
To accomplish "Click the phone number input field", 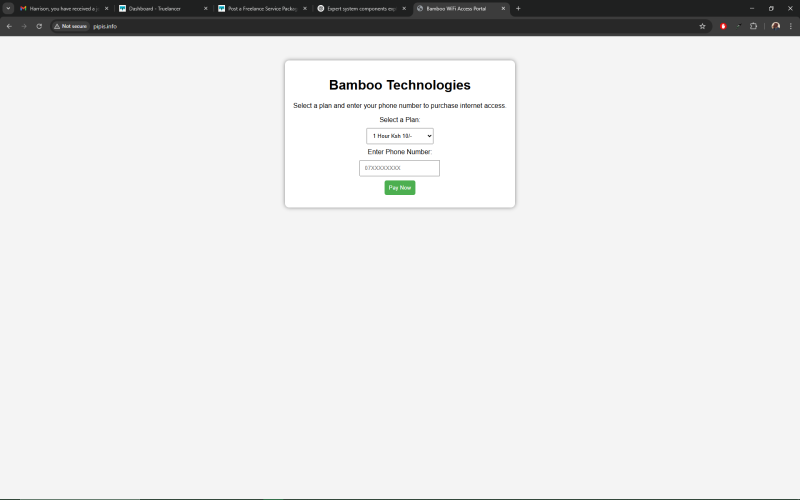I will (x=399, y=168).
